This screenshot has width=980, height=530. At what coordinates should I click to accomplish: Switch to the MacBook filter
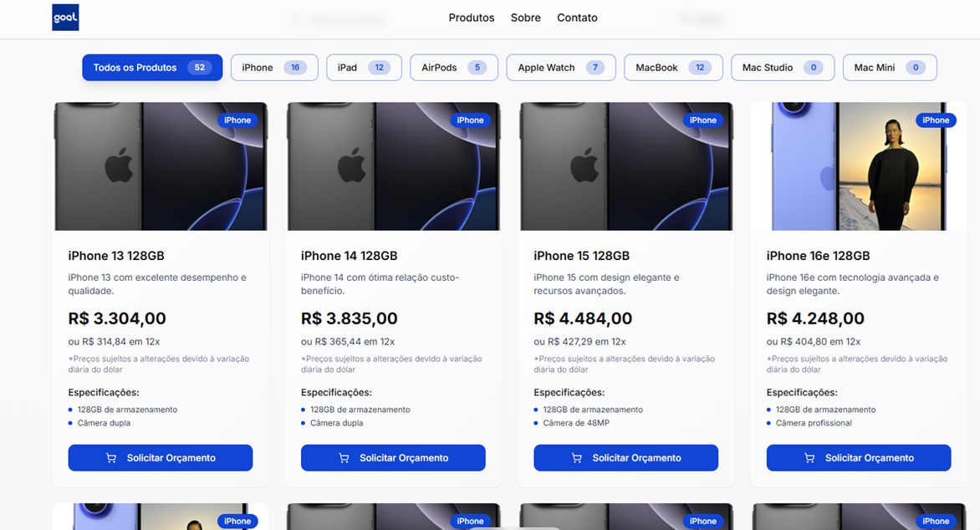pyautogui.click(x=673, y=68)
